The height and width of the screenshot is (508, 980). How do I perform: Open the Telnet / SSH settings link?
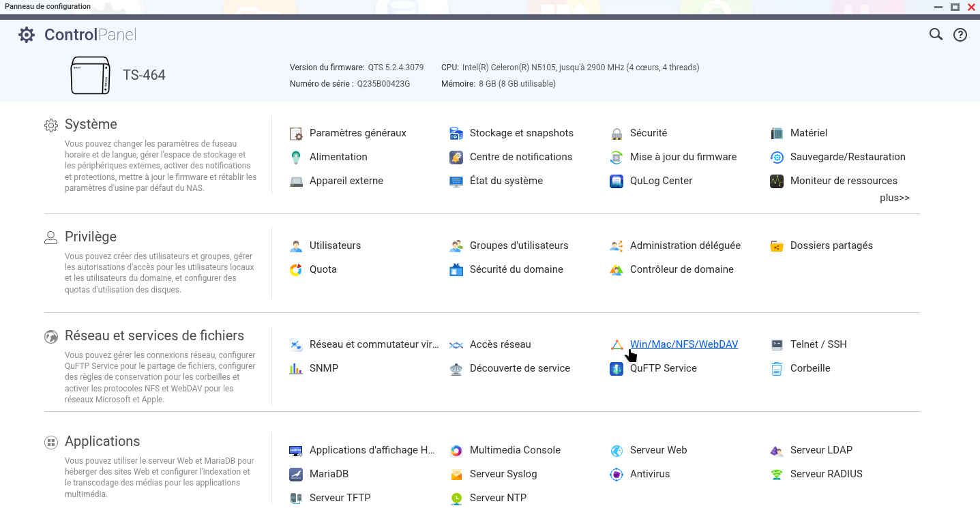pos(818,344)
